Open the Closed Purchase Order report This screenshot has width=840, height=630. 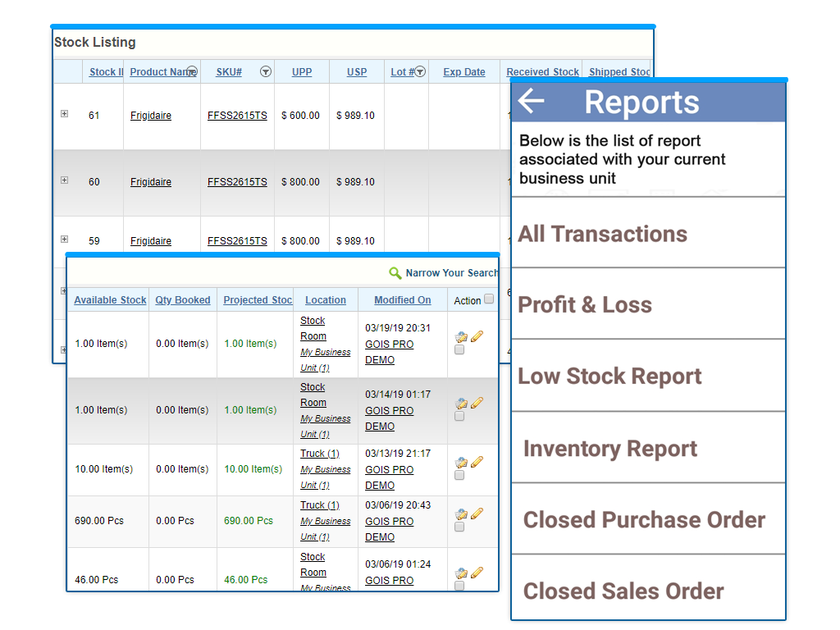(648, 519)
